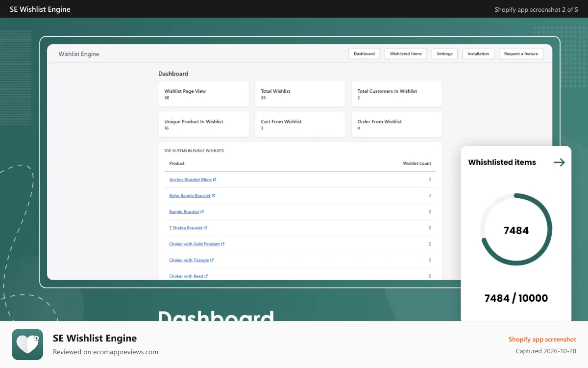Screen dimensions: 588x368
Task: Go to the Settings tab
Action: [444, 53]
